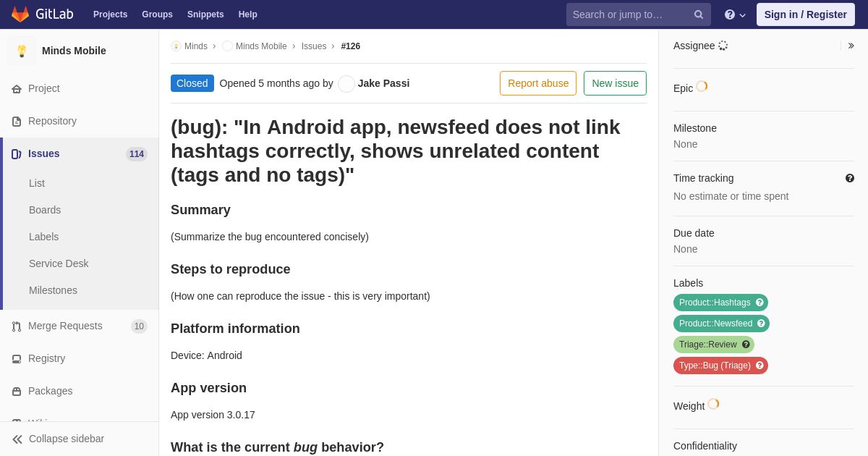This screenshot has height=456, width=868.
Task: Click the Issues icon in sidebar
Action: [x=17, y=154]
